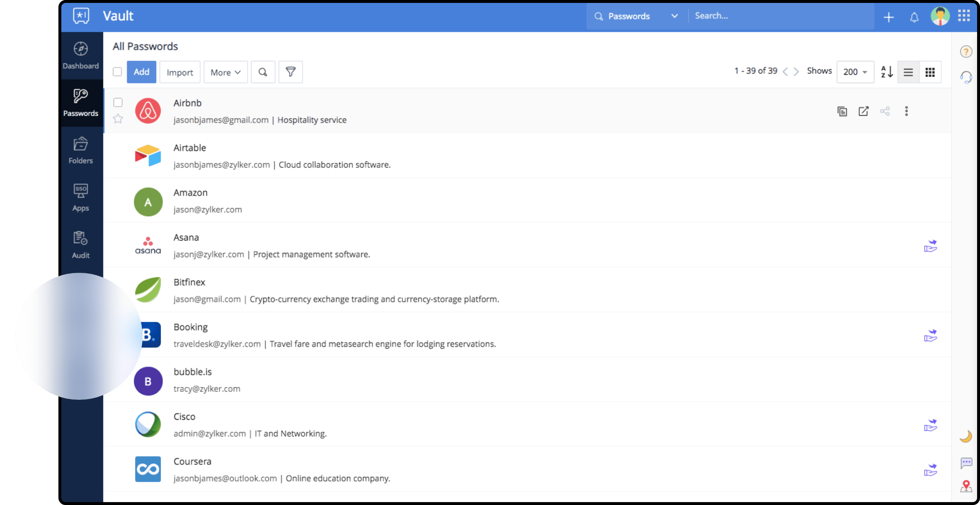Viewport: 980px width, 505px height.
Task: Switch to grid view layout
Action: pyautogui.click(x=931, y=72)
